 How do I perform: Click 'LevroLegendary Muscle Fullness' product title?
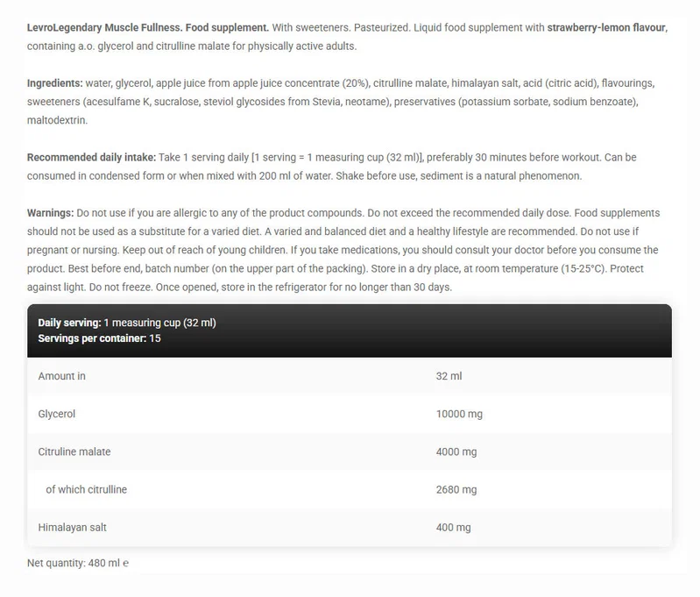(x=103, y=28)
